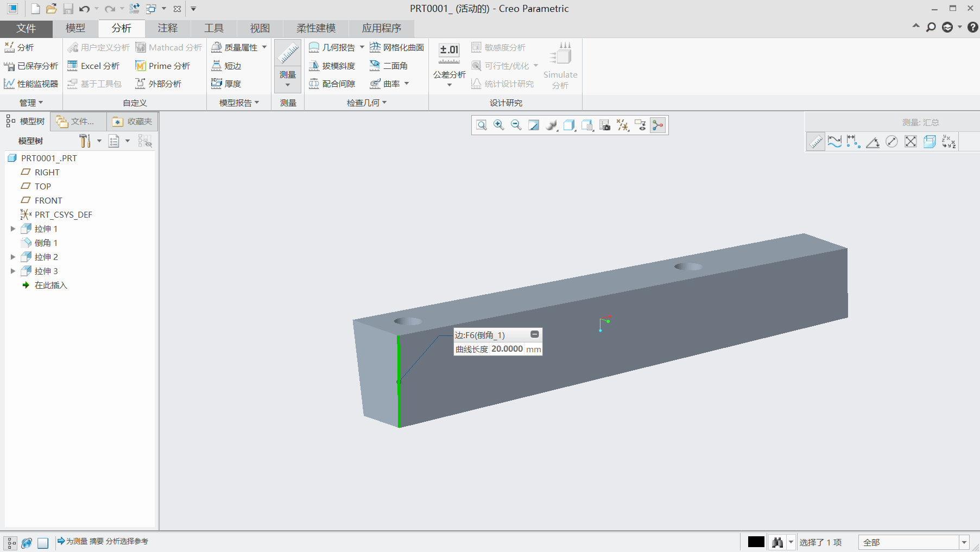Toggle the spin center display
Image resolution: width=980 pixels, height=552 pixels.
pos(657,125)
